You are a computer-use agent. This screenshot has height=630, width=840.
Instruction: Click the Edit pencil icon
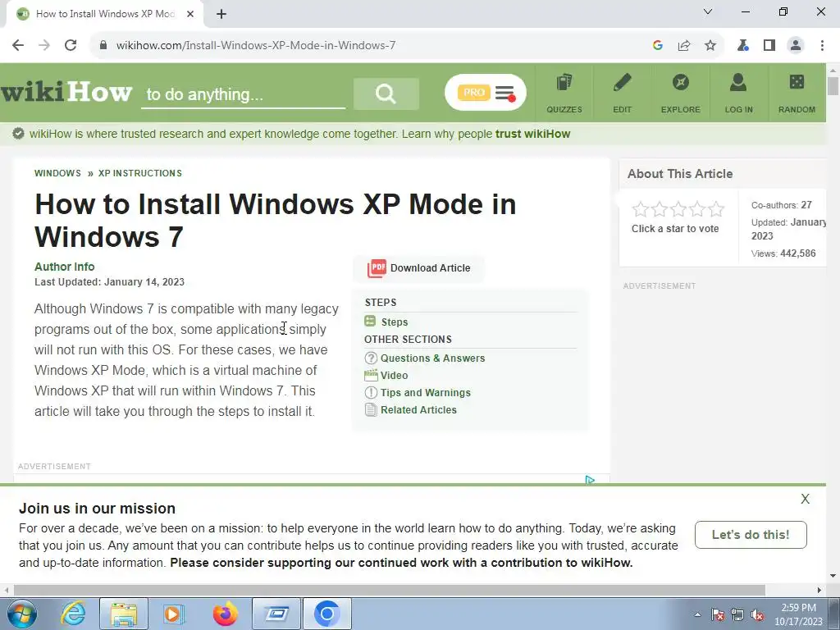coord(622,94)
